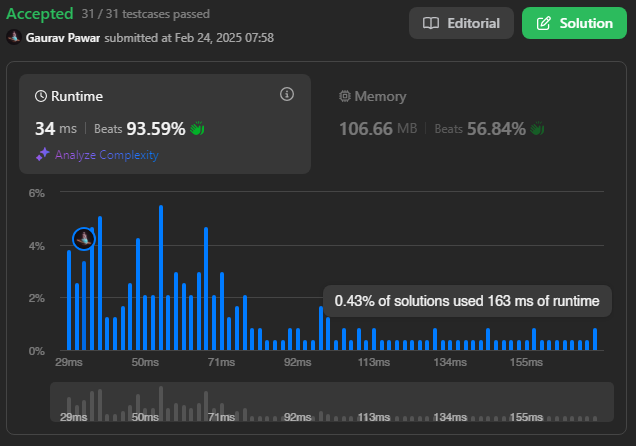636x446 pixels.
Task: Click the book icon on Editorial button
Action: pyautogui.click(x=431, y=23)
